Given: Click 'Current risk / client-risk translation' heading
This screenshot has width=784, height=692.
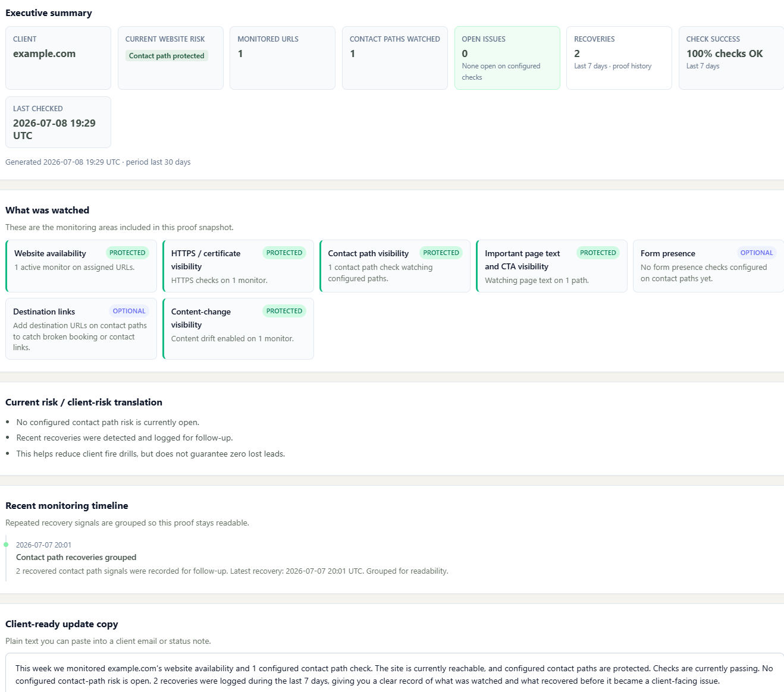Looking at the screenshot, I should [x=84, y=402].
